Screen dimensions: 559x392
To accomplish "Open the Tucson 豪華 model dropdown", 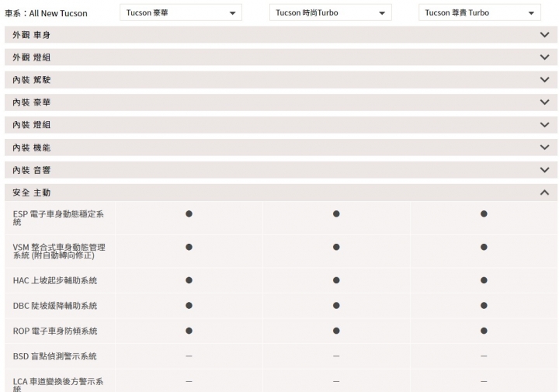I will [181, 12].
